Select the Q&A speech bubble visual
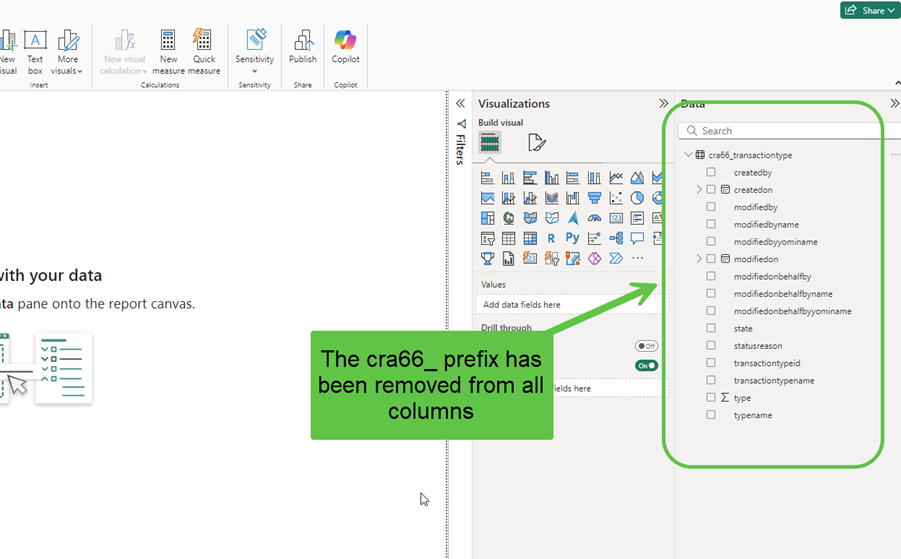 coord(637,238)
